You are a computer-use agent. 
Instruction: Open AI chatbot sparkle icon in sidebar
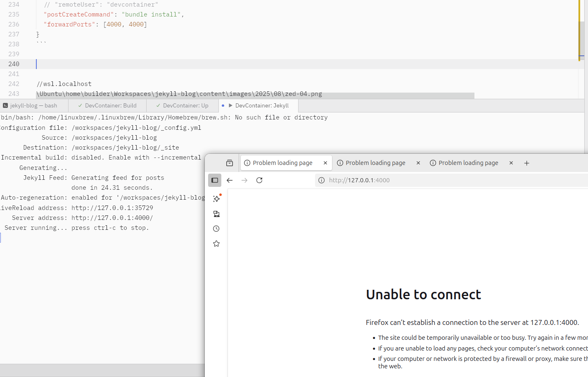[216, 199]
